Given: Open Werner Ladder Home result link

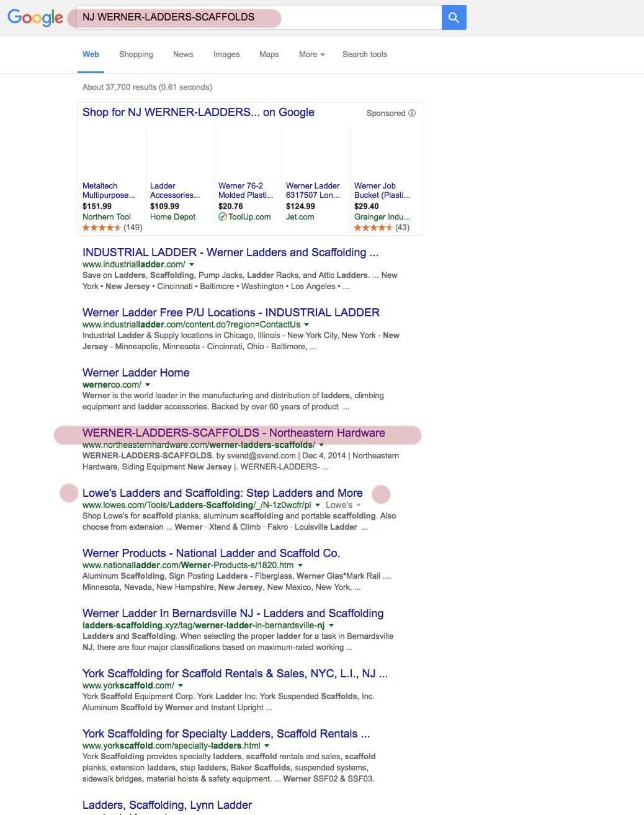Looking at the screenshot, I should 136,373.
